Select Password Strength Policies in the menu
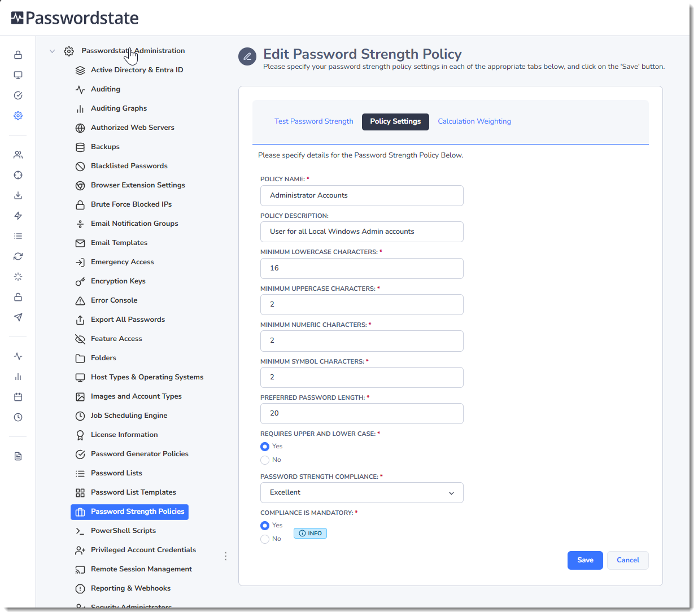Screen dimensions: 698x616 point(130,512)
